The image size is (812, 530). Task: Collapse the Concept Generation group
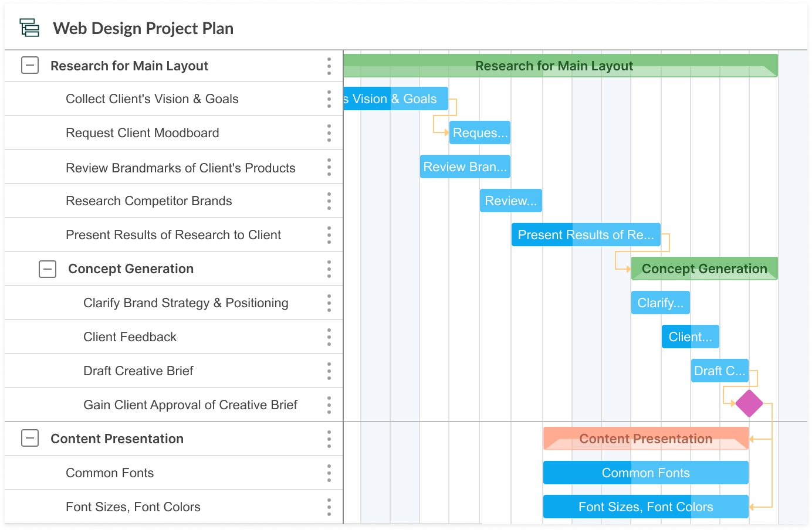pyautogui.click(x=47, y=269)
